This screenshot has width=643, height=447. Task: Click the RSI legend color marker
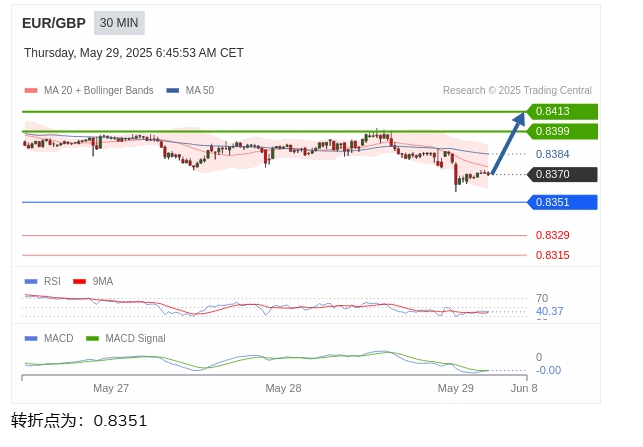(31, 281)
